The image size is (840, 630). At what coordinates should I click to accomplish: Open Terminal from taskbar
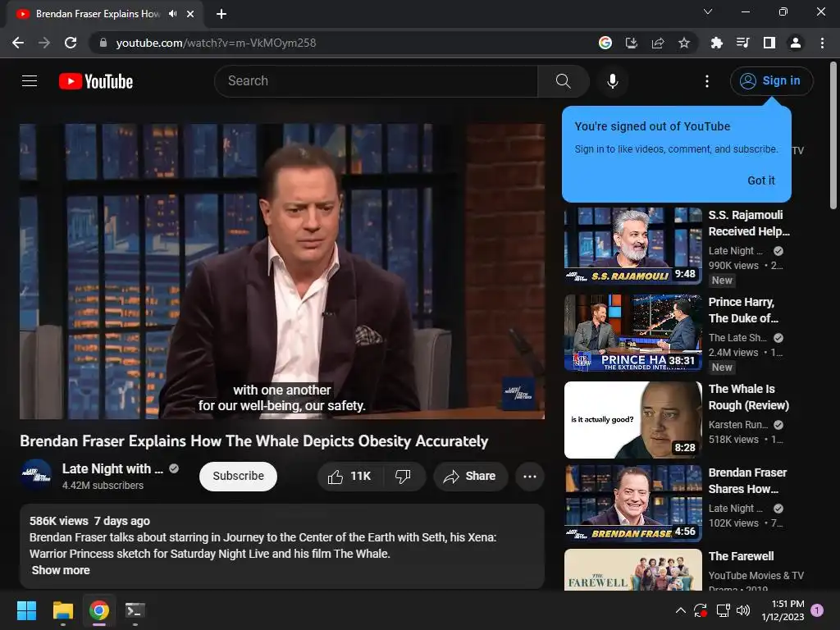tap(135, 610)
